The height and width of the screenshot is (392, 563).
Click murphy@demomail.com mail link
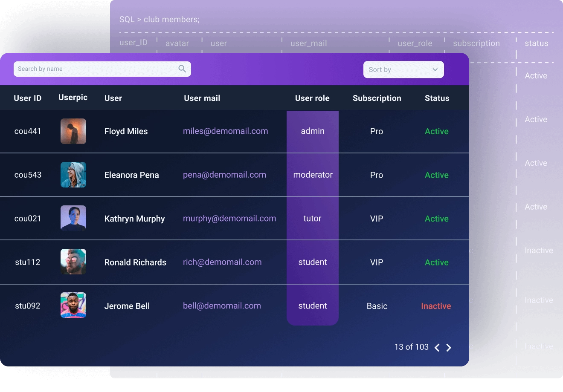click(229, 219)
